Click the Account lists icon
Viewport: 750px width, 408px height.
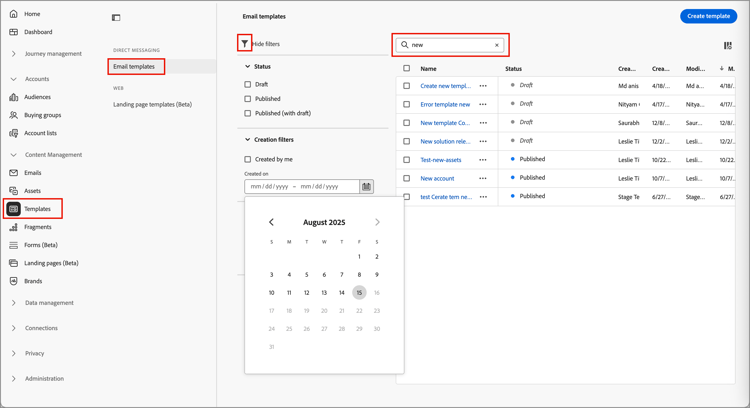(x=13, y=133)
